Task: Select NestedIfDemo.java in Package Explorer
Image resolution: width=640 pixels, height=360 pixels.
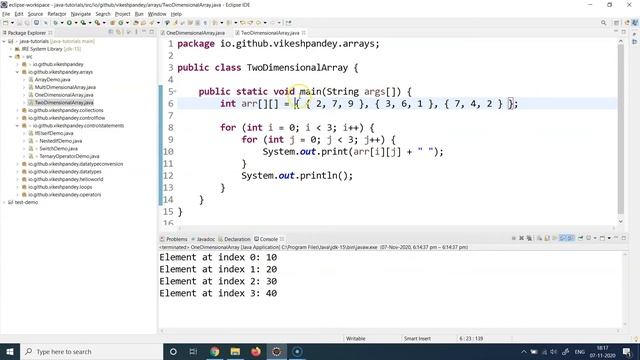Action: pos(60,141)
